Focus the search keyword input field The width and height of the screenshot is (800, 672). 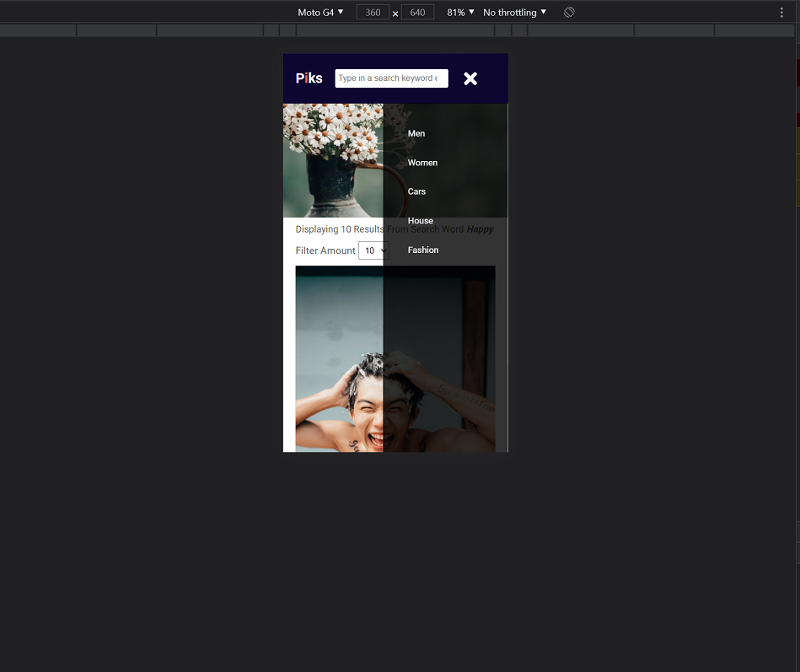pyautogui.click(x=391, y=78)
